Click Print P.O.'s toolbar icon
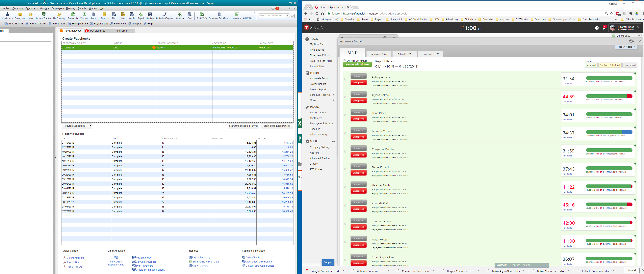Viewport: 644px width, 274px height. (201, 15)
